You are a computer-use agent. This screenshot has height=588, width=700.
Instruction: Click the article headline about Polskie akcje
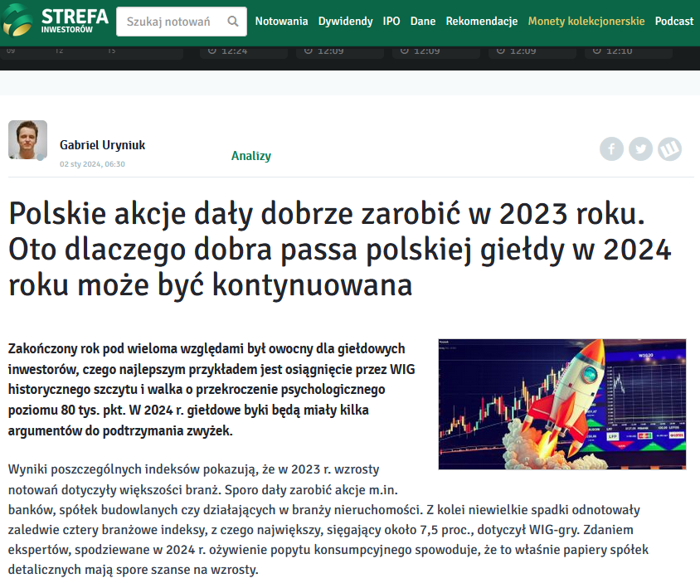click(x=340, y=249)
